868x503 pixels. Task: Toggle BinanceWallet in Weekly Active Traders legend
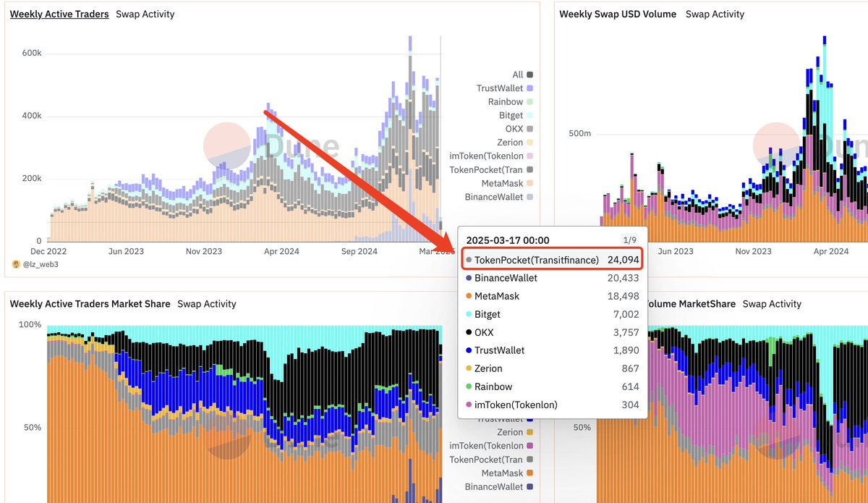[499, 197]
